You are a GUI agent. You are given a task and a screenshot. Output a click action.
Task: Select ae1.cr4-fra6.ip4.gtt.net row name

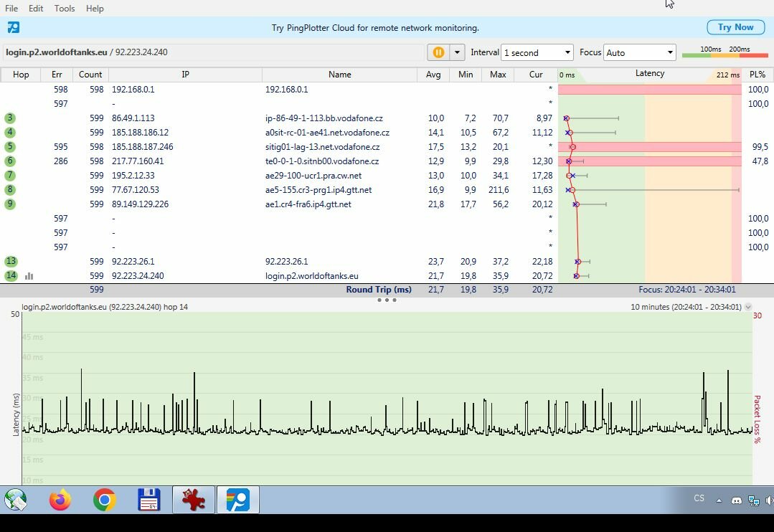308,204
